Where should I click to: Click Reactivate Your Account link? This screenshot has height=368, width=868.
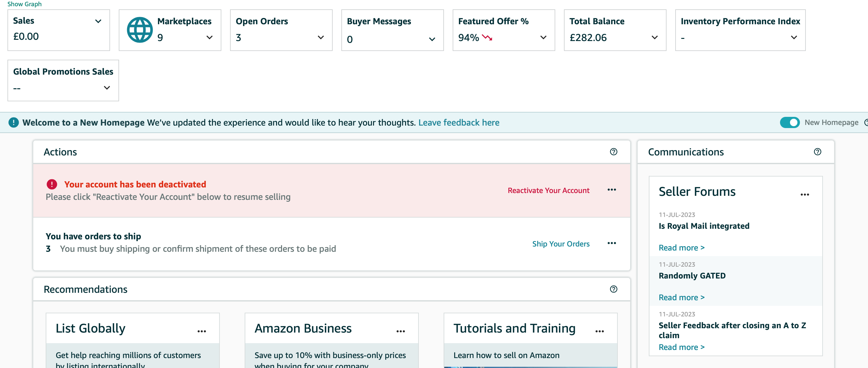[548, 191]
